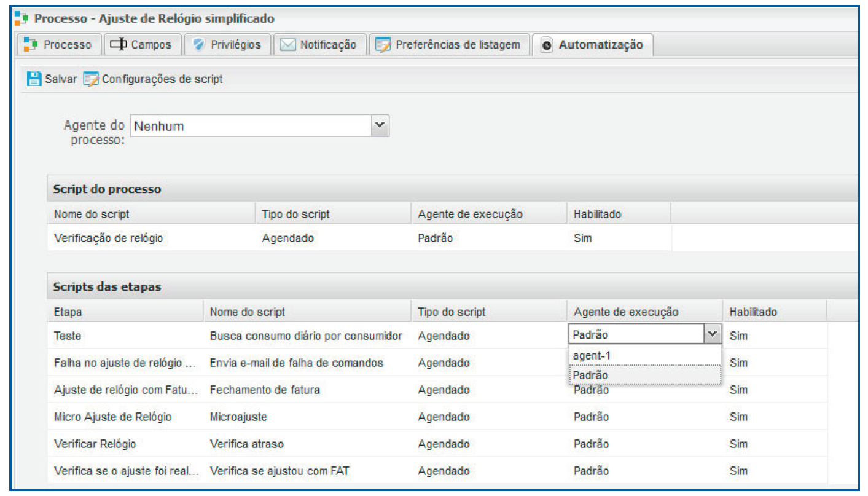Click the Campos tab field icon
This screenshot has width=868, height=496.
[118, 45]
